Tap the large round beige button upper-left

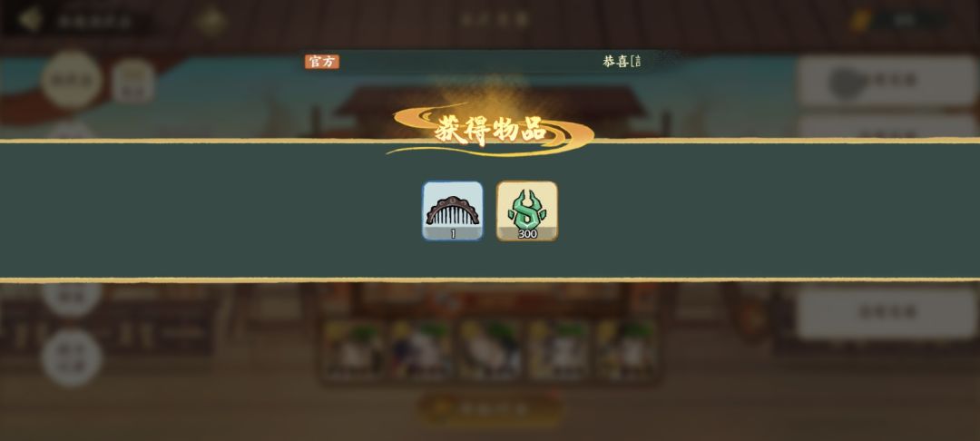72,80
